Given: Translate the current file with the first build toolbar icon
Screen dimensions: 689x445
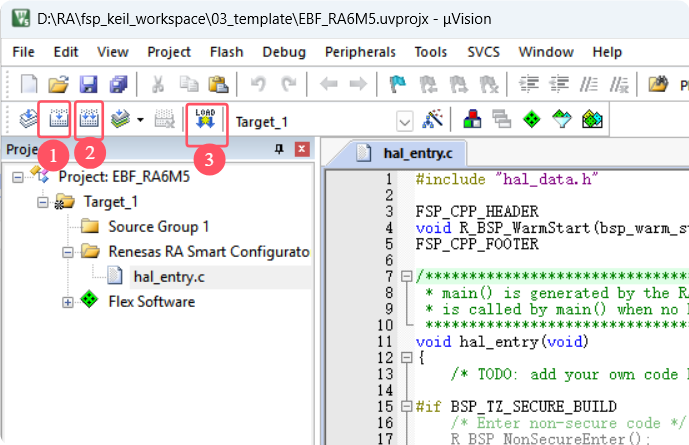Looking at the screenshot, I should tap(28, 119).
